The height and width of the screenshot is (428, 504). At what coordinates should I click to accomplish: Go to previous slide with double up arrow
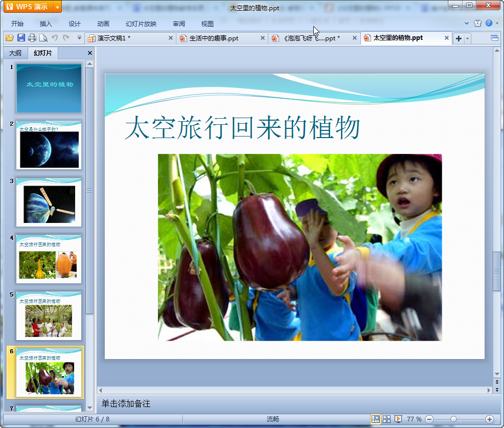(x=497, y=382)
